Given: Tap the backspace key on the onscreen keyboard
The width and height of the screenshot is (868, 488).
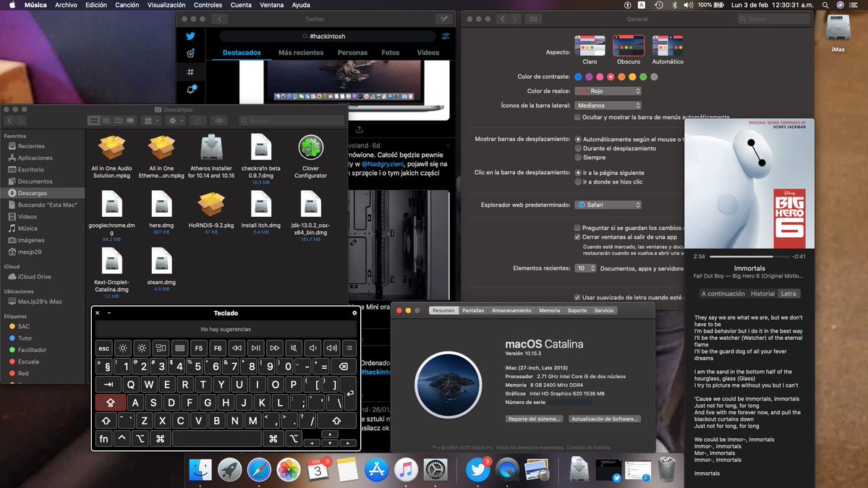Looking at the screenshot, I should click(343, 367).
